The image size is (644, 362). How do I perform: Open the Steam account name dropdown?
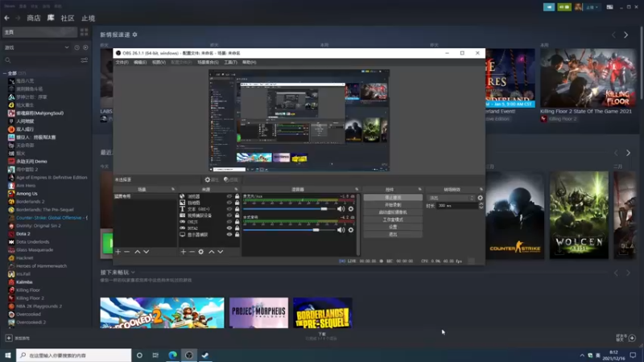tap(592, 7)
